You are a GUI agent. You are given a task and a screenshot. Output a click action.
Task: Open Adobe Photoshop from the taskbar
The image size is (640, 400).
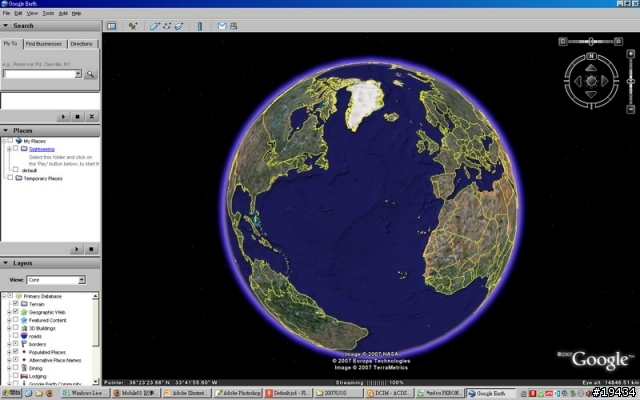click(238, 393)
